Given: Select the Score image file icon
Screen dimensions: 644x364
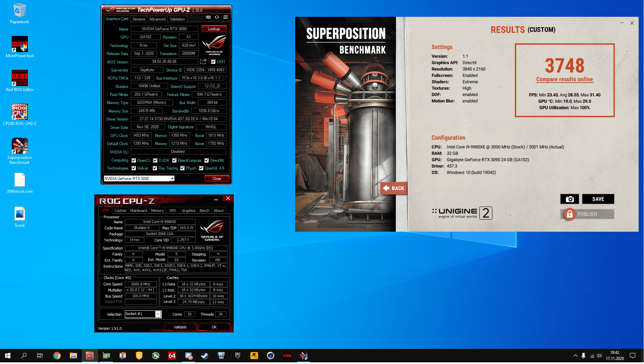Looking at the screenshot, I should (20, 217).
